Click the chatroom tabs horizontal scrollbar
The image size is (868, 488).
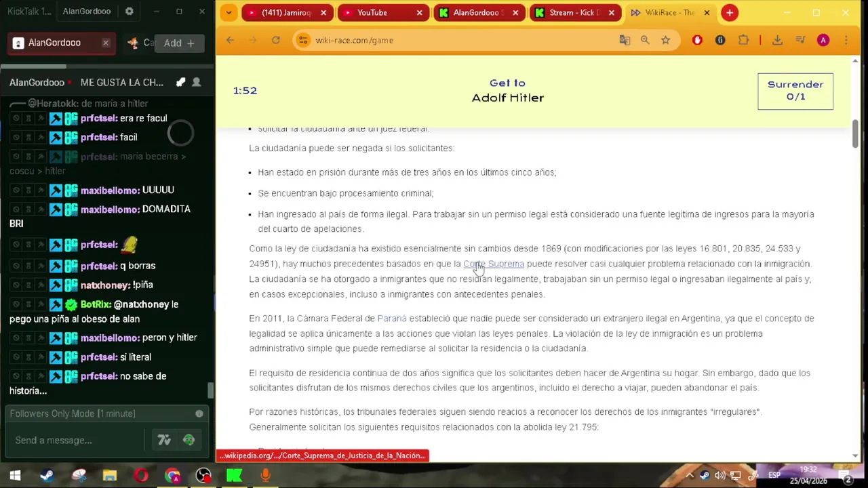coord(33,66)
